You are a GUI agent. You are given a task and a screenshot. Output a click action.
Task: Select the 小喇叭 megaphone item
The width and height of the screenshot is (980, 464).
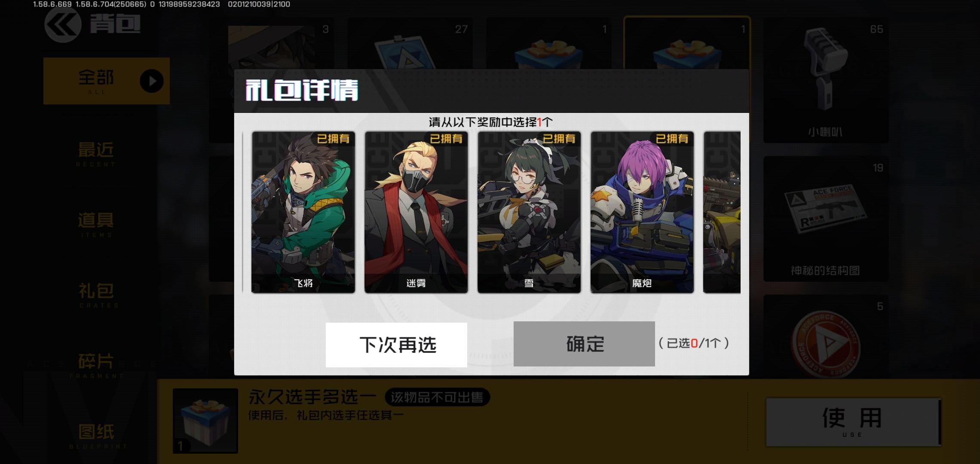pos(826,80)
